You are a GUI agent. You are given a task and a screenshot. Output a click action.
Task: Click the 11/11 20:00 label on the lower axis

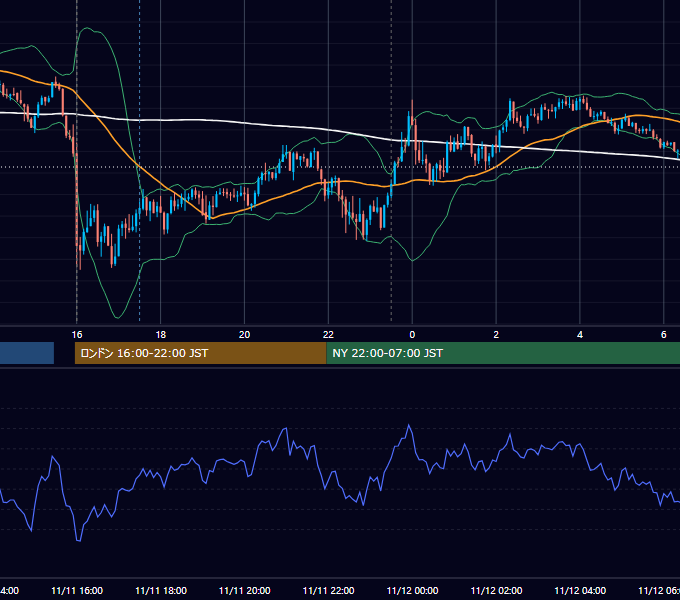coord(245,590)
